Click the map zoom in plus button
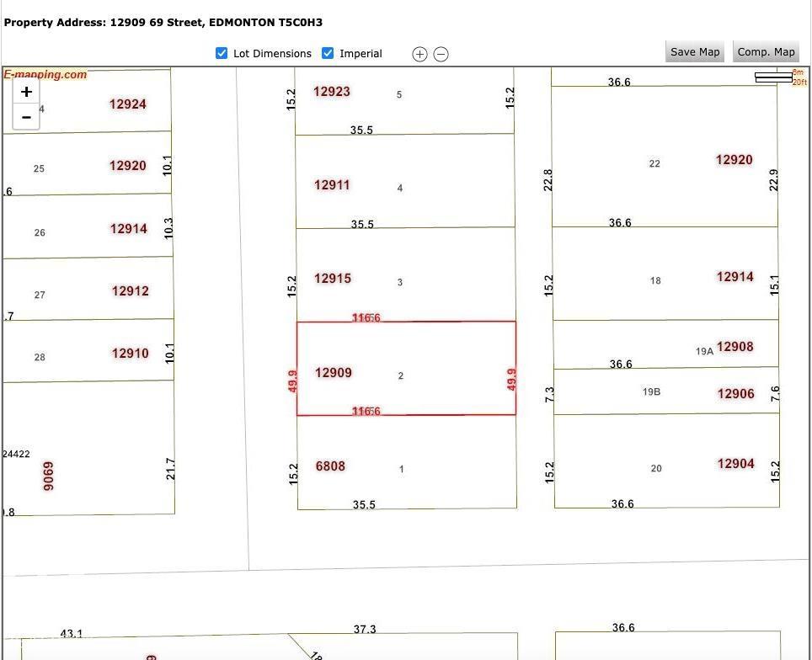 [x=26, y=92]
